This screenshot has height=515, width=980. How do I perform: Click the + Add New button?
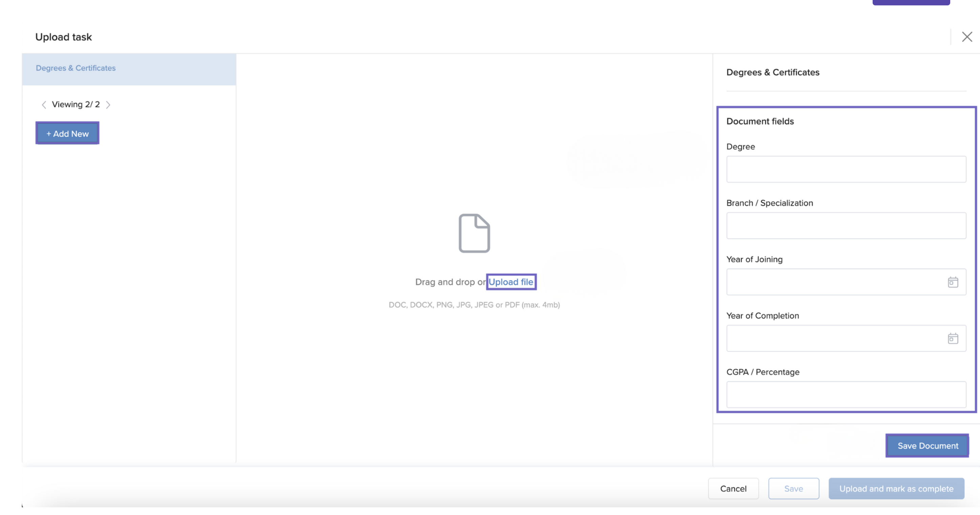67,133
